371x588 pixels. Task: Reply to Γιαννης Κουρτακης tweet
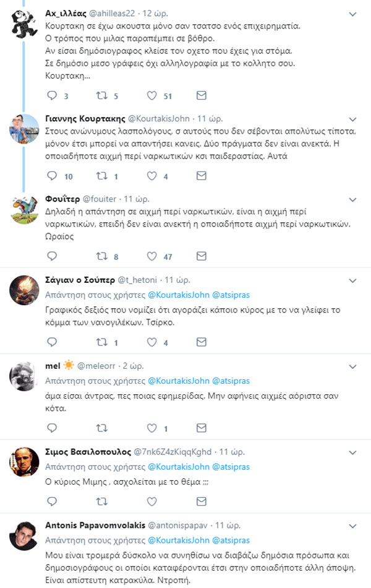click(53, 176)
